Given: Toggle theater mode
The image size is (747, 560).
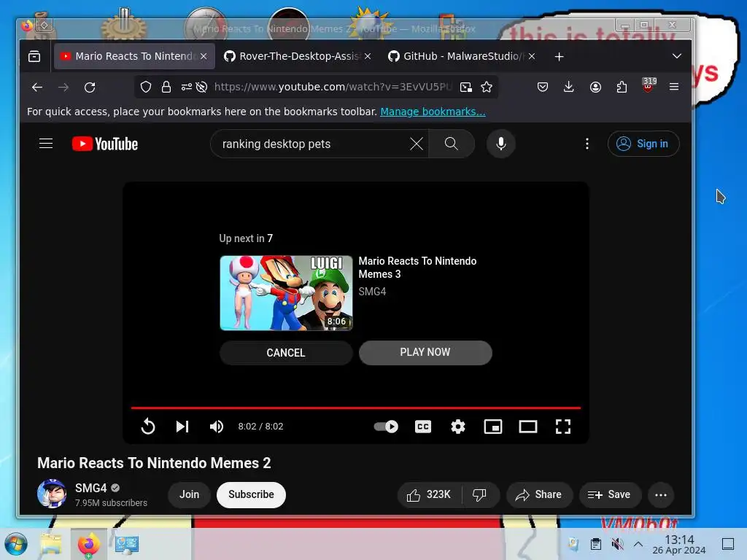Looking at the screenshot, I should (x=528, y=426).
